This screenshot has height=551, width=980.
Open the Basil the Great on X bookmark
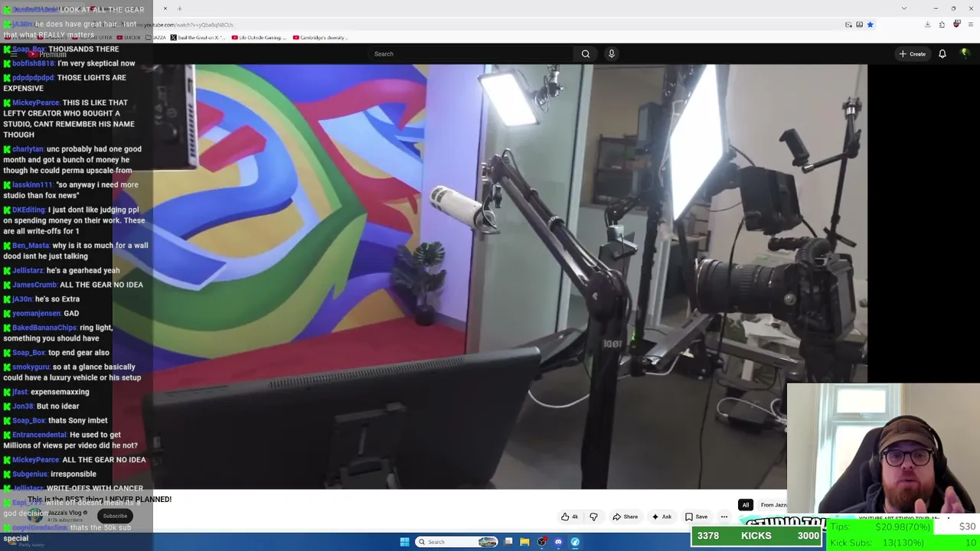pyautogui.click(x=198, y=37)
